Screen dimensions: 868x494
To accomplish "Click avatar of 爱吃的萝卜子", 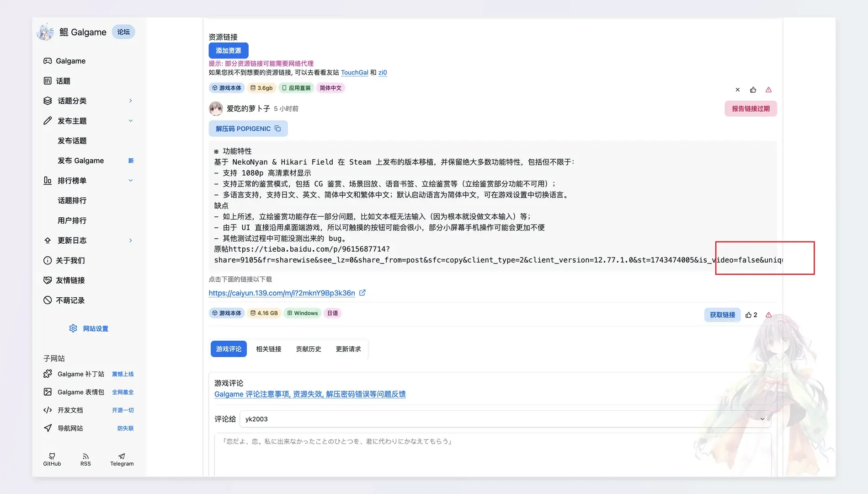I will click(216, 109).
